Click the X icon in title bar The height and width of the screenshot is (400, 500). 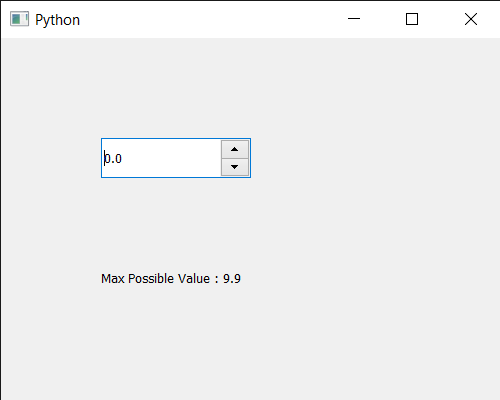(x=471, y=19)
